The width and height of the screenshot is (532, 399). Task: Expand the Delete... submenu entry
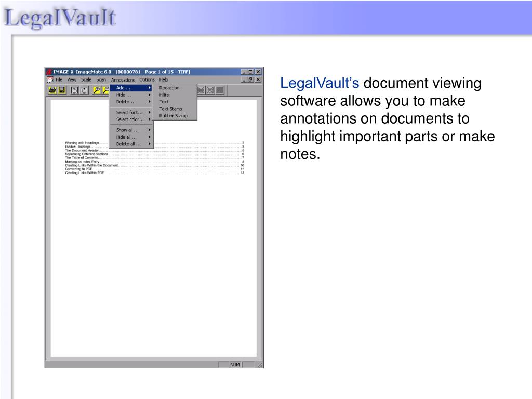click(131, 102)
